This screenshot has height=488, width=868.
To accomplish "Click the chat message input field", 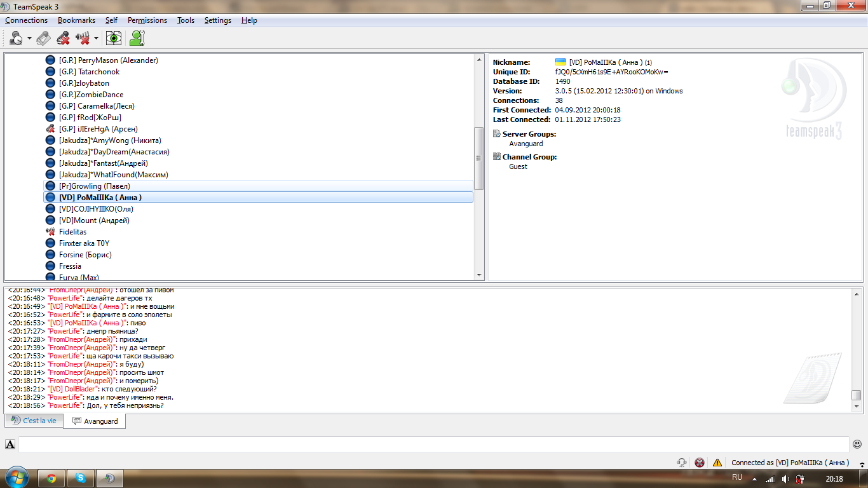I will click(x=433, y=444).
